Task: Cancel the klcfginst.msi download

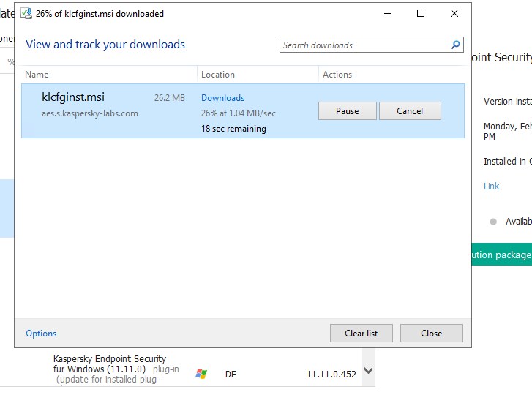Action: (x=410, y=111)
